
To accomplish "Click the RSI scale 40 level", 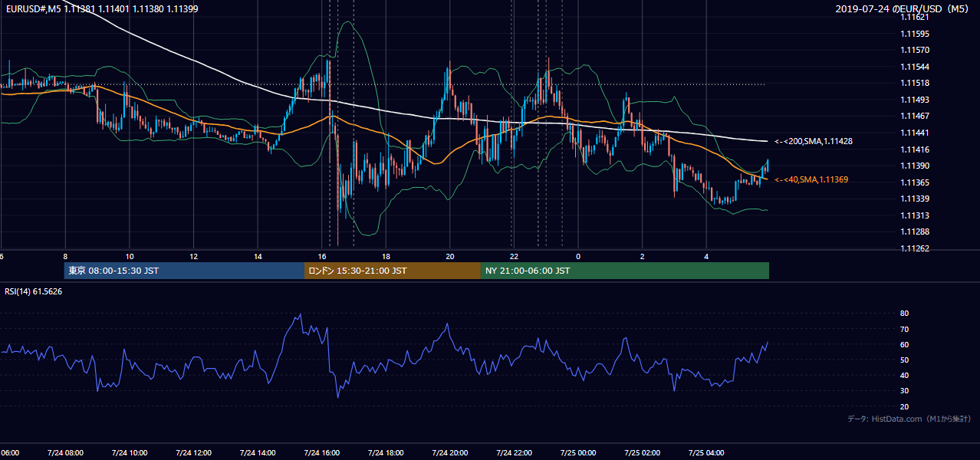I will (904, 375).
